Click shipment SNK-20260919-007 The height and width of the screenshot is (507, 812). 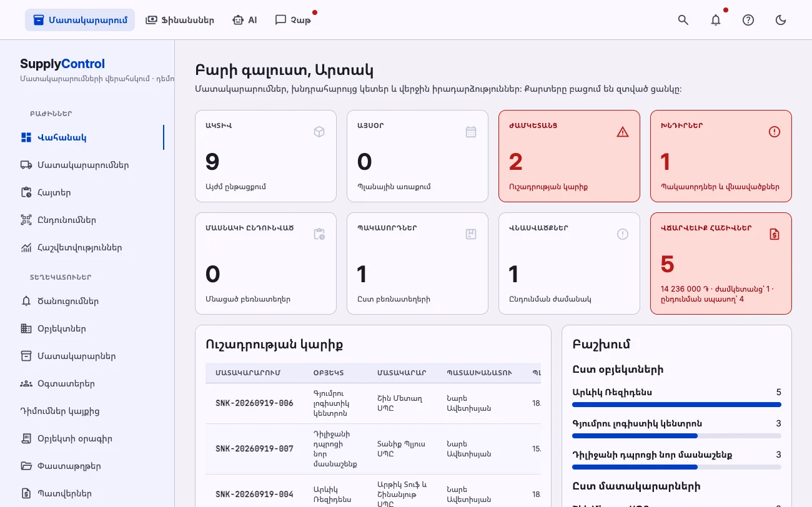click(x=254, y=449)
